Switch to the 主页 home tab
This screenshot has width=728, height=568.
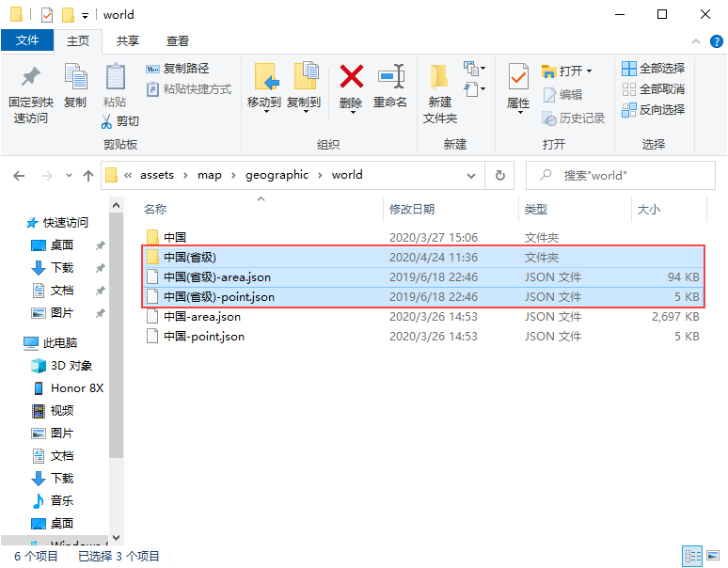(x=78, y=40)
